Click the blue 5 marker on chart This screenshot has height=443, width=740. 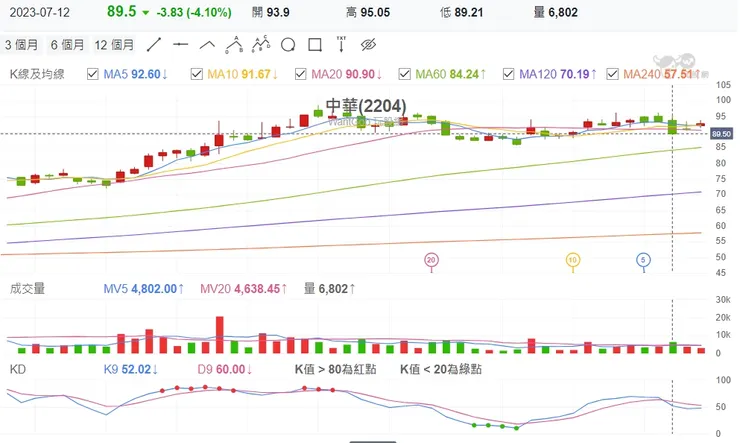(x=643, y=260)
